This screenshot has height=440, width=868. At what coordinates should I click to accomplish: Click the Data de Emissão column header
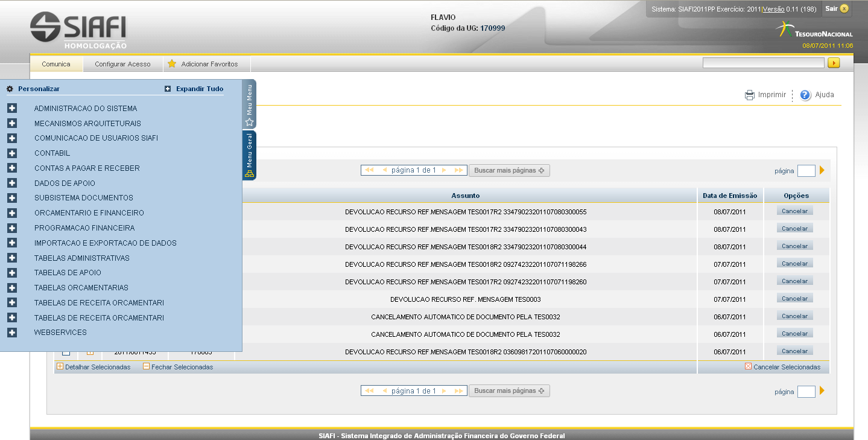click(x=730, y=196)
